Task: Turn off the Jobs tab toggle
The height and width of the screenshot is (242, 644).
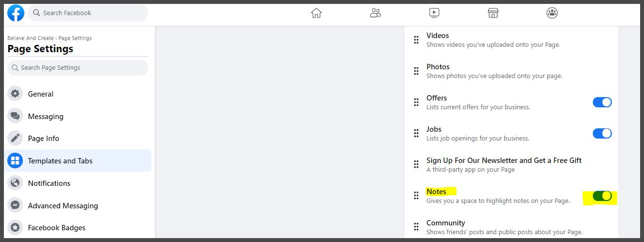Action: point(602,133)
